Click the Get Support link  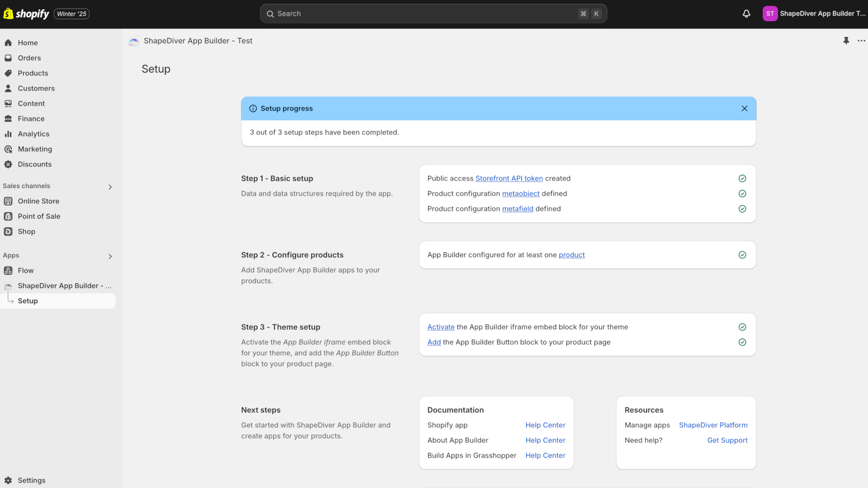727,440
